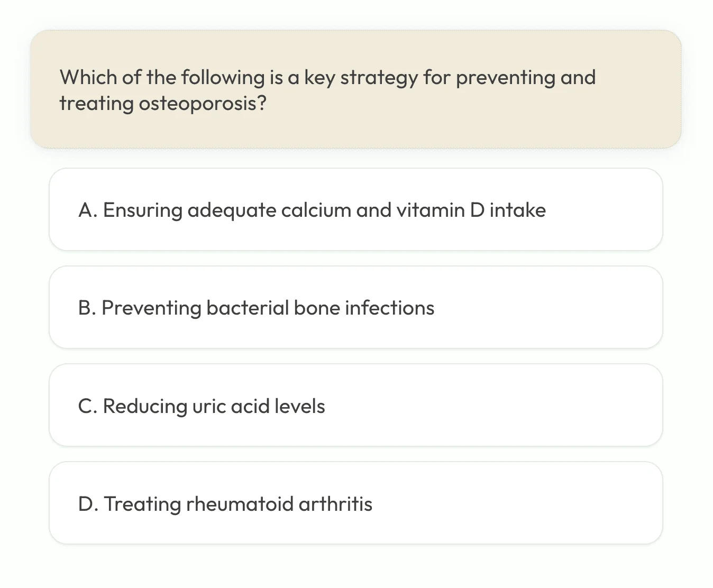The image size is (713, 588).
Task: Click 'treating osteoporosis?' in the question text
Action: [x=163, y=103]
